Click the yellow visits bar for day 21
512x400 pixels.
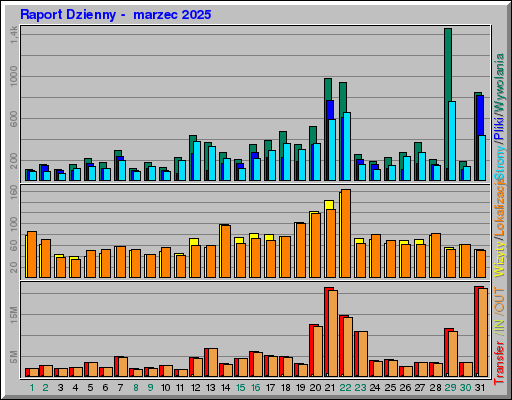[x=329, y=205]
